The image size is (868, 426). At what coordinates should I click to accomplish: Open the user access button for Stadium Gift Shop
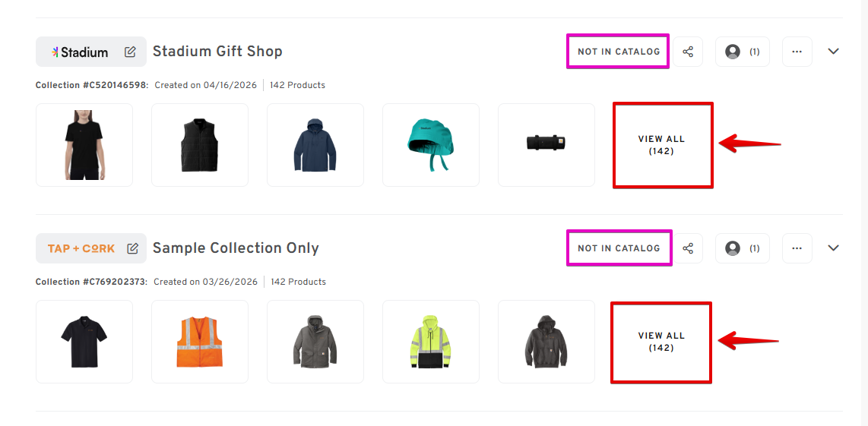pyautogui.click(x=743, y=52)
